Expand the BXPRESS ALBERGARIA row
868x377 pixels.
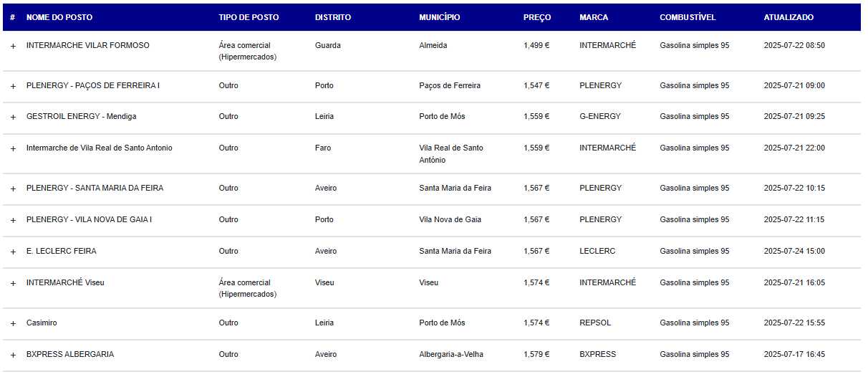(x=13, y=355)
